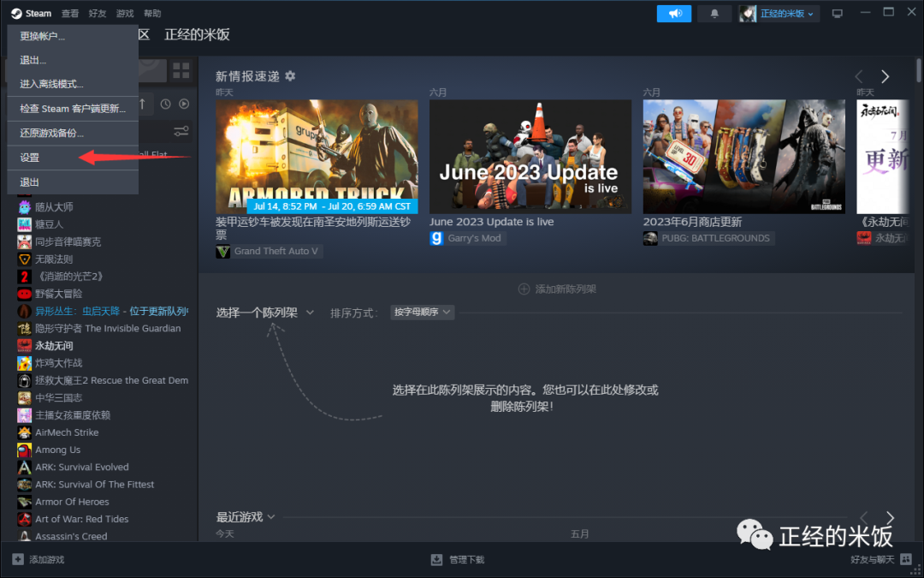
Task: Click the ready-to-play filter icon
Action: click(184, 104)
